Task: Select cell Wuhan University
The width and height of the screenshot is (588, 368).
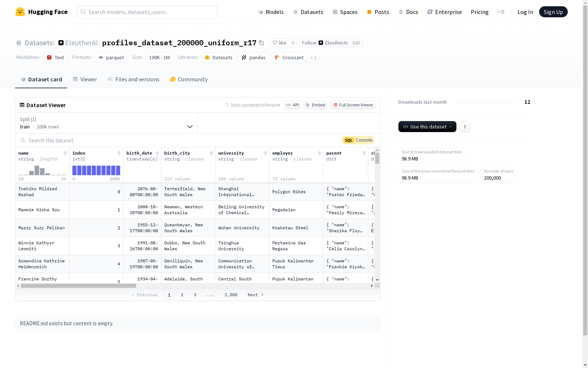Action: 242,228
